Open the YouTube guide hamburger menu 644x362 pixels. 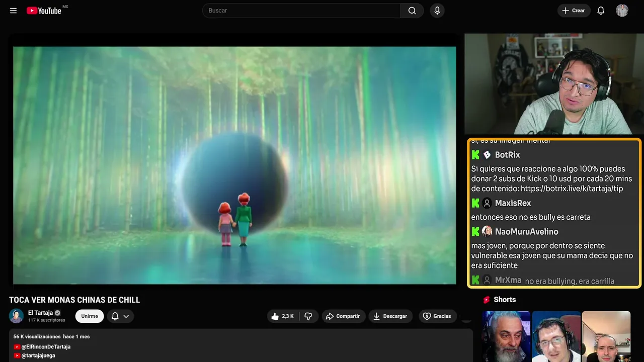14,11
